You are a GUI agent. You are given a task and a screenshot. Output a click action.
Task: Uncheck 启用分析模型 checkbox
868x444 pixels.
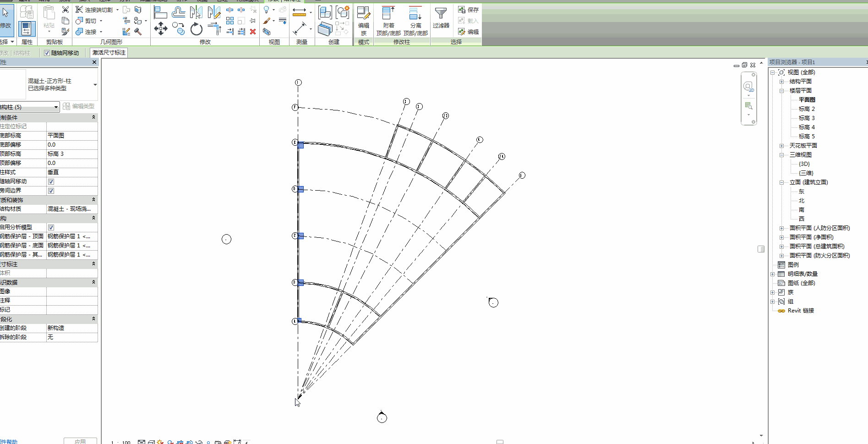(51, 227)
